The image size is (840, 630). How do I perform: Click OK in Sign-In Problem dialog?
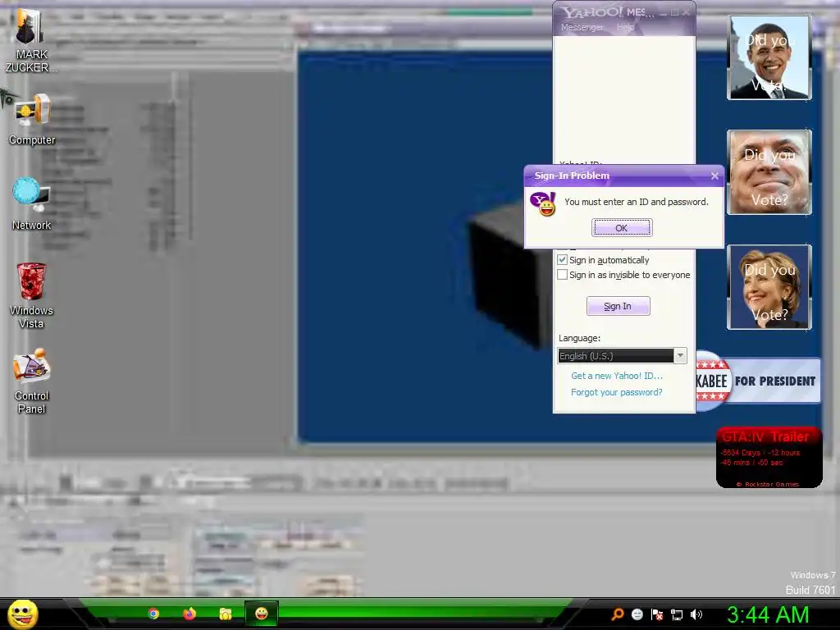(622, 228)
